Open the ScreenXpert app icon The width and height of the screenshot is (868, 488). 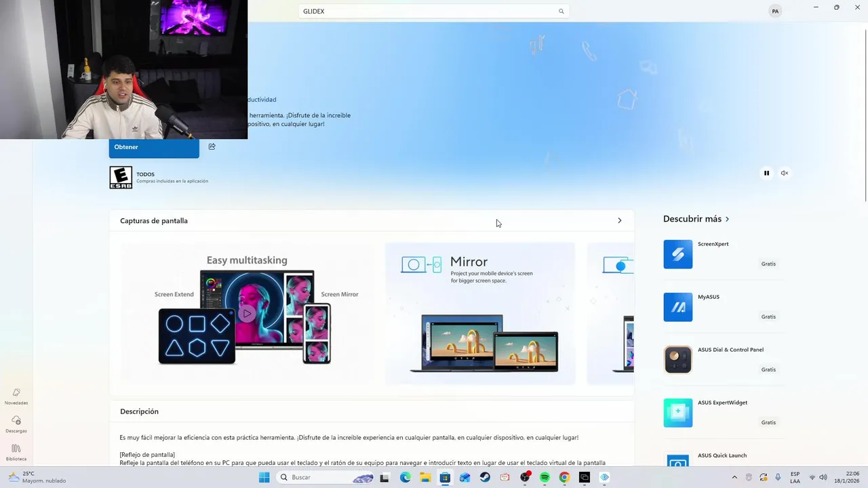point(678,254)
